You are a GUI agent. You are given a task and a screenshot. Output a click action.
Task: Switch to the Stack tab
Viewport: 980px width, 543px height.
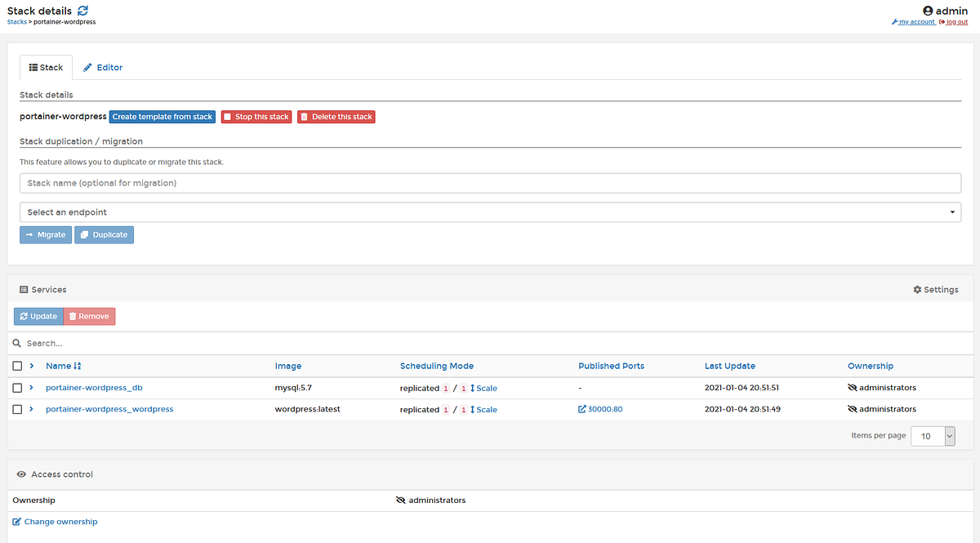(46, 67)
